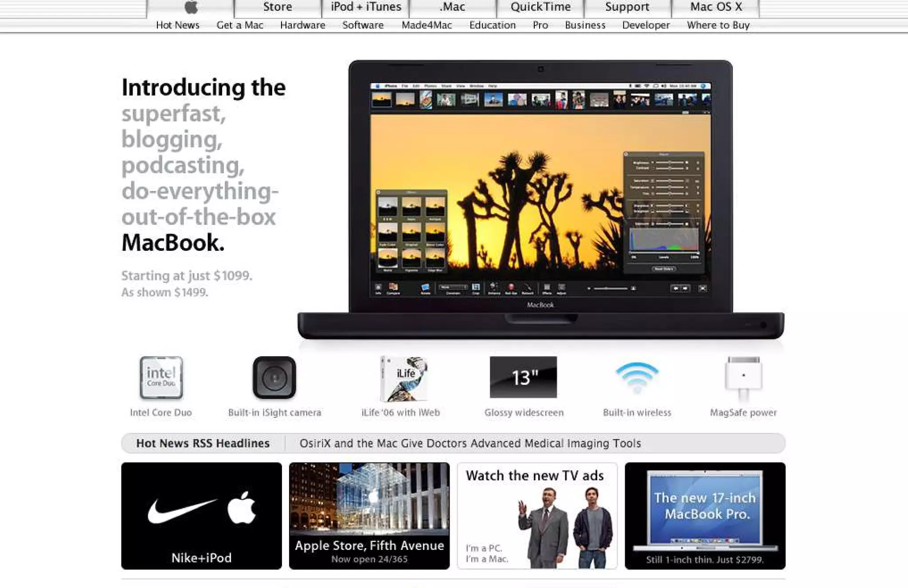Viewport: 908px width, 588px height.
Task: Switch to the .Mac tab
Action: [453, 8]
